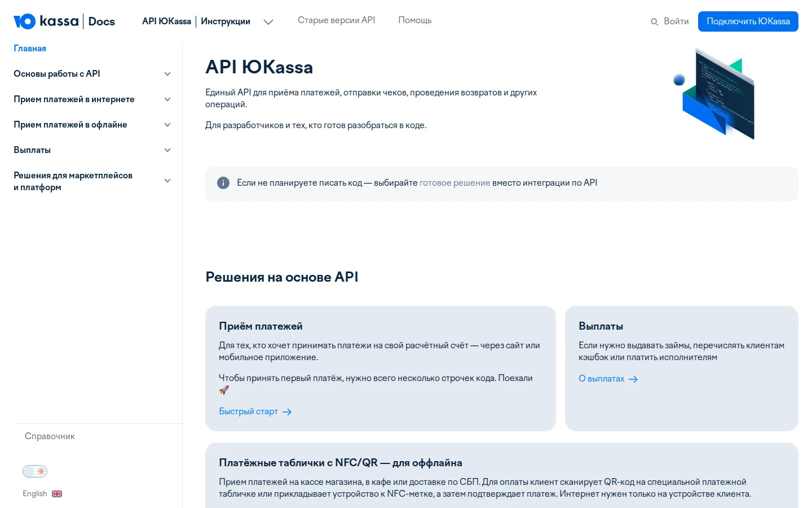Click the search magnifier icon
The image size is (812, 508).
[x=654, y=21]
